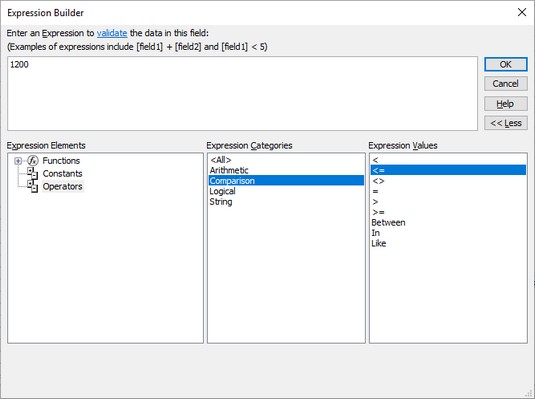535x399 pixels.
Task: Open Help for Expression Builder
Action: click(x=506, y=104)
